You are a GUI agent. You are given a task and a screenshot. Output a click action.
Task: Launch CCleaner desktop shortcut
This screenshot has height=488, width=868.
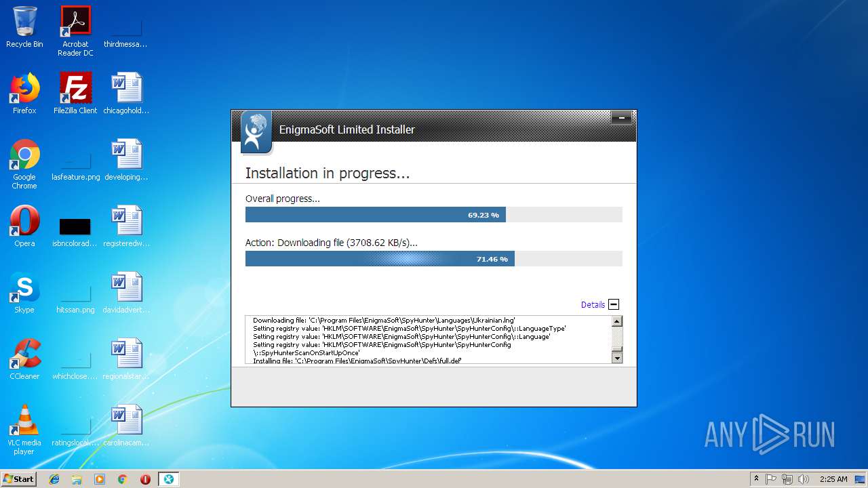tap(24, 359)
